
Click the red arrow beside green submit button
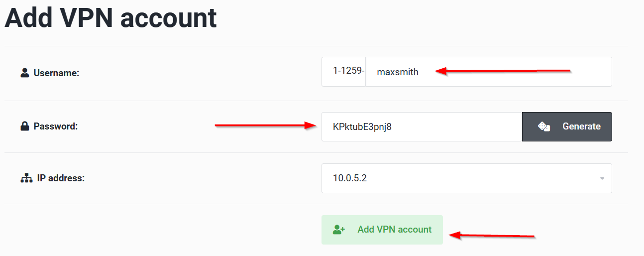tap(492, 235)
